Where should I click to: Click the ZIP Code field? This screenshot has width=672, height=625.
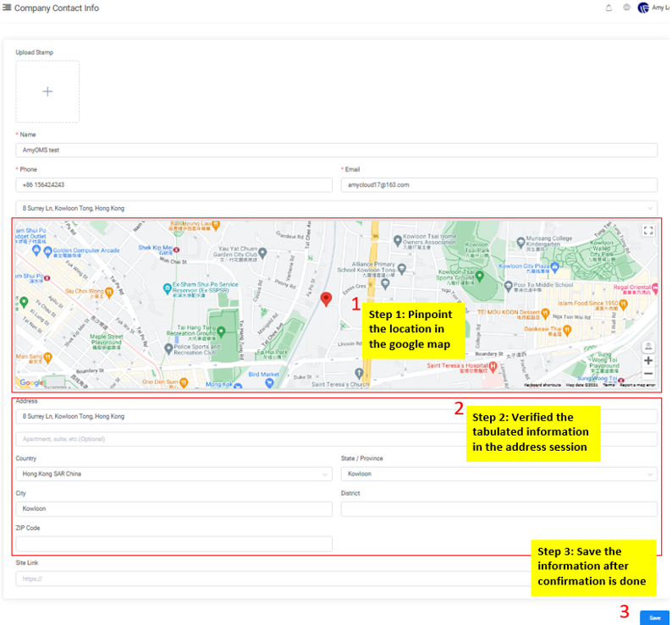pos(174,544)
